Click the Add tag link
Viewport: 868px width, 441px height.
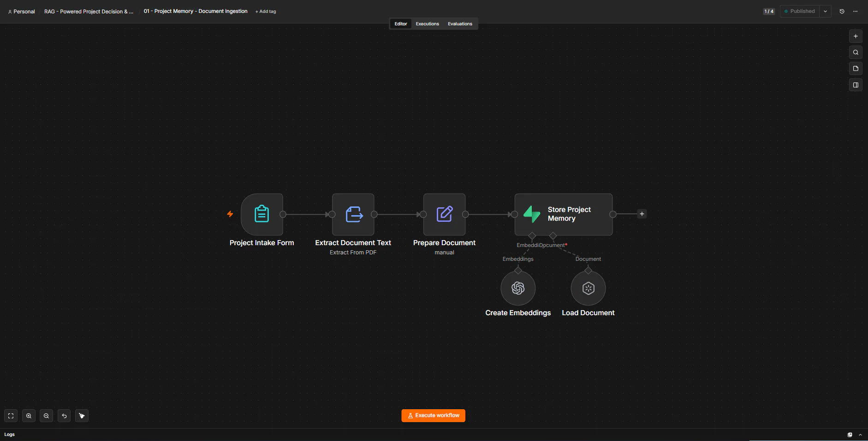(x=266, y=12)
